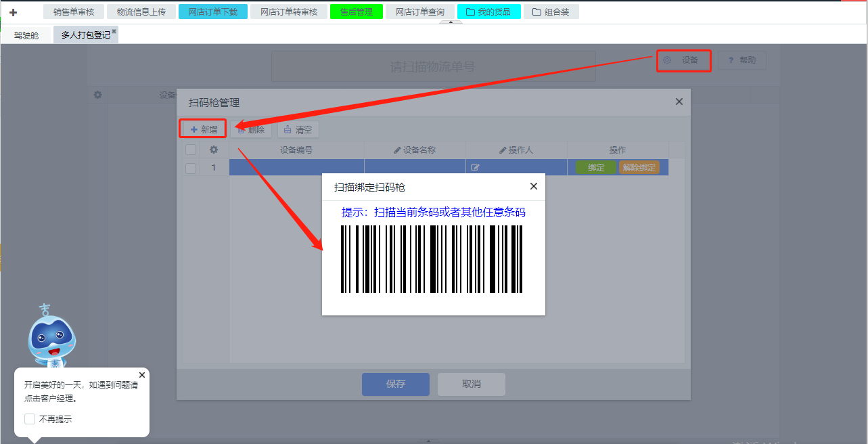Click the 清空 button
The height and width of the screenshot is (444, 868).
click(x=298, y=129)
